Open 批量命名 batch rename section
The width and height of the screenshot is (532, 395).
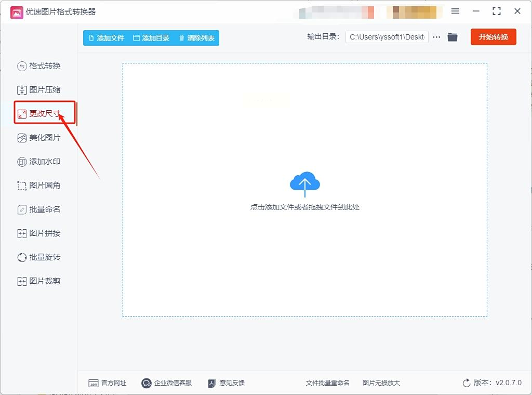click(38, 209)
